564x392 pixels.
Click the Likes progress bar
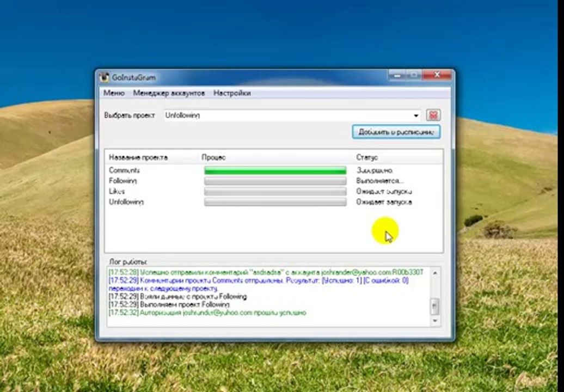pos(275,191)
